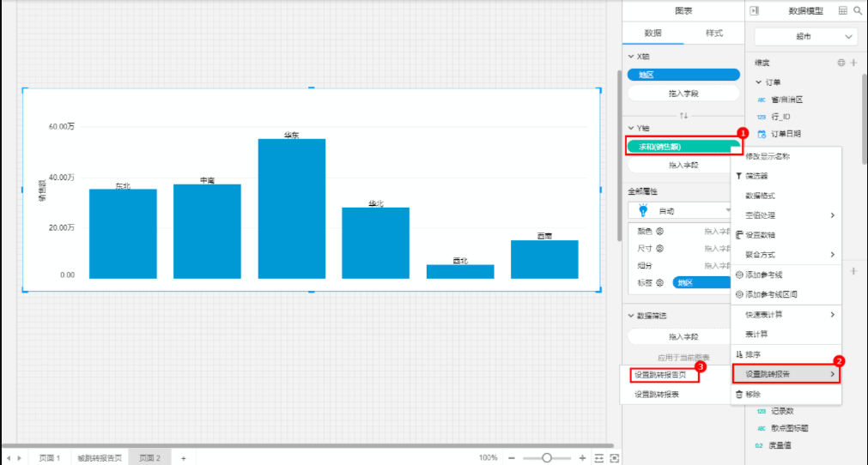Expand the 快速表计算 submenu
868x465 pixels.
(x=786, y=315)
